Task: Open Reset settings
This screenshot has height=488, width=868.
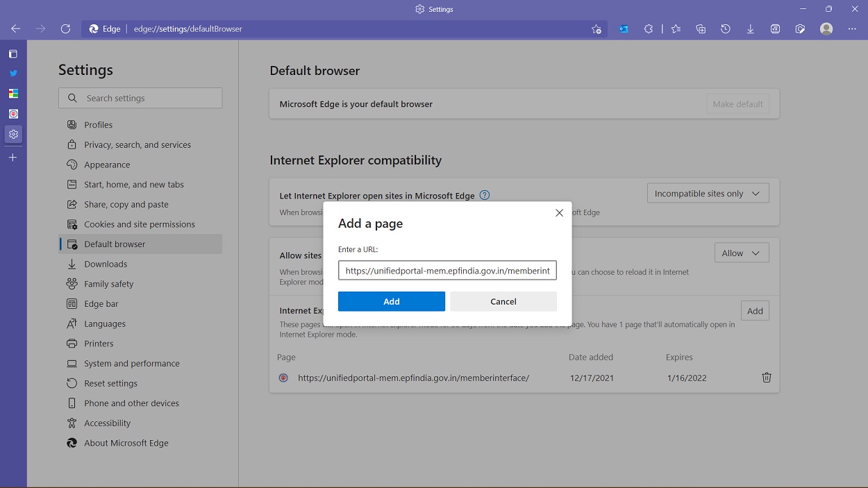Action: point(140,383)
